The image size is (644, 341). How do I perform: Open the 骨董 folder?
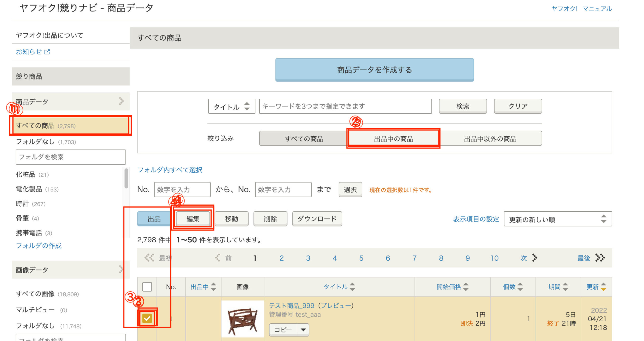27,218
